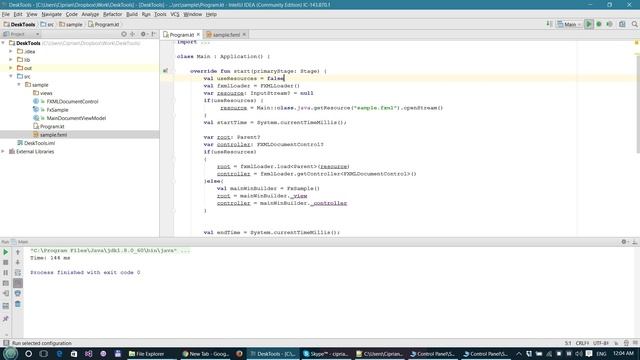This screenshot has height=360, width=640.
Task: Hide the Project tool window
Action: [x=154, y=34]
